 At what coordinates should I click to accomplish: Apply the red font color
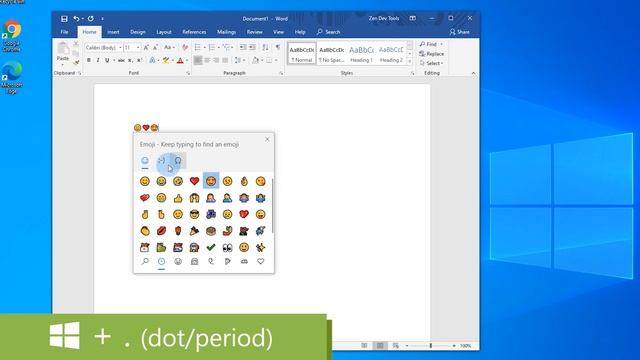tap(180, 60)
